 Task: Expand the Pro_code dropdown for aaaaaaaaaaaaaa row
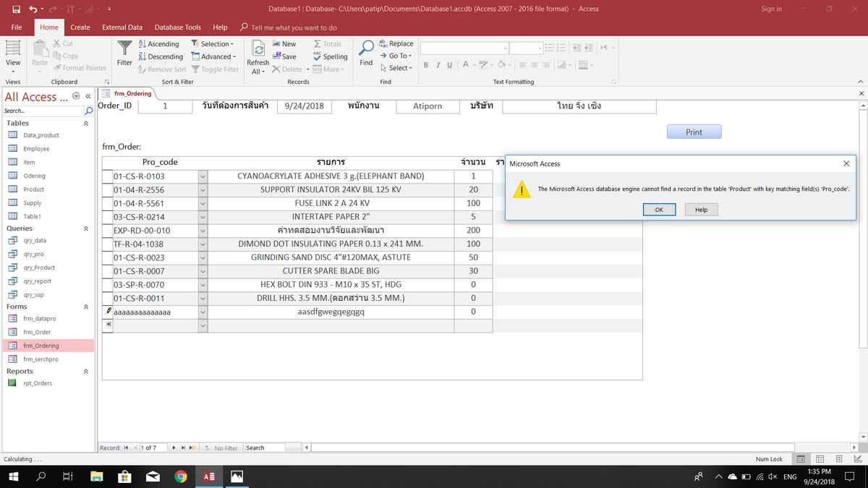point(203,312)
